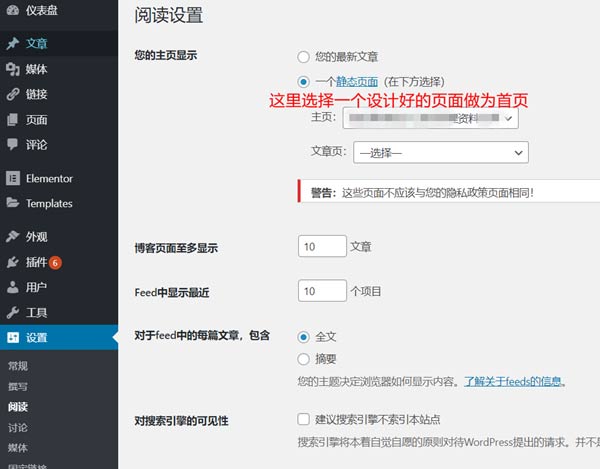The width and height of the screenshot is (600, 469).
Task: Follow the 了解关于feeds的信息 link
Action: pyautogui.click(x=513, y=381)
